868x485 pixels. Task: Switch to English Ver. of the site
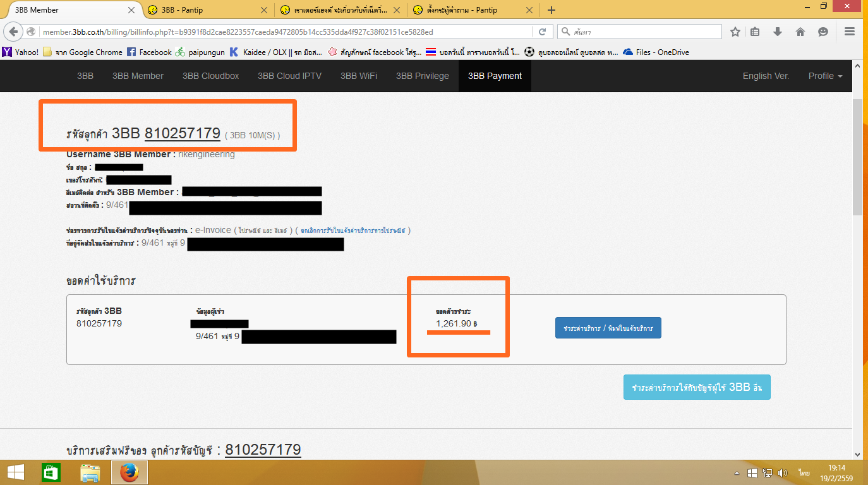click(766, 76)
